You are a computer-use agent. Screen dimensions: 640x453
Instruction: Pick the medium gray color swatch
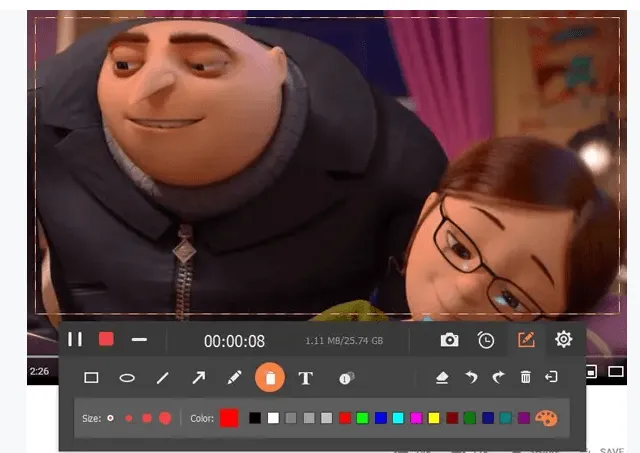coord(309,418)
